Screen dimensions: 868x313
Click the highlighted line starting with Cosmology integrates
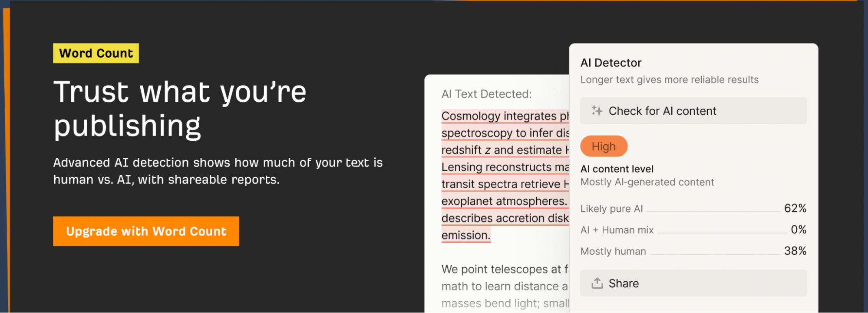pos(505,116)
